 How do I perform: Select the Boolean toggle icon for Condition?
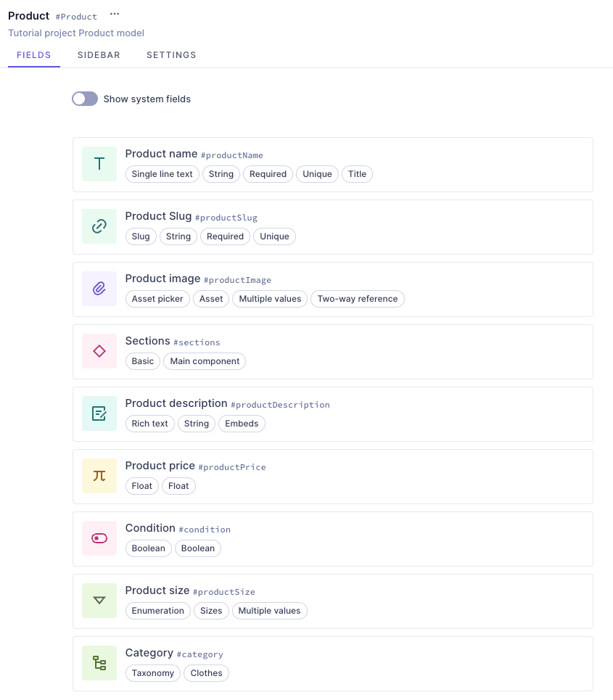click(99, 538)
